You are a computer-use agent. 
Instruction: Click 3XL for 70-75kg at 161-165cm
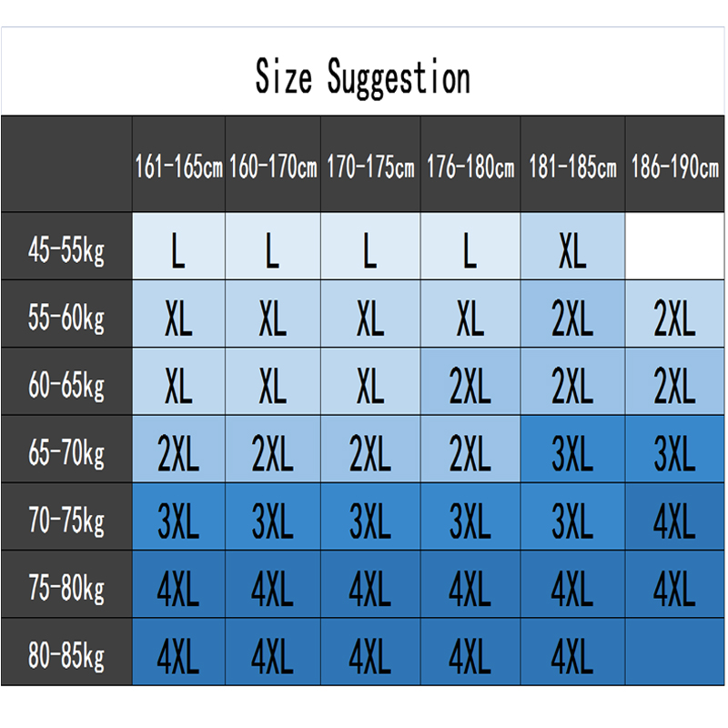(x=179, y=520)
